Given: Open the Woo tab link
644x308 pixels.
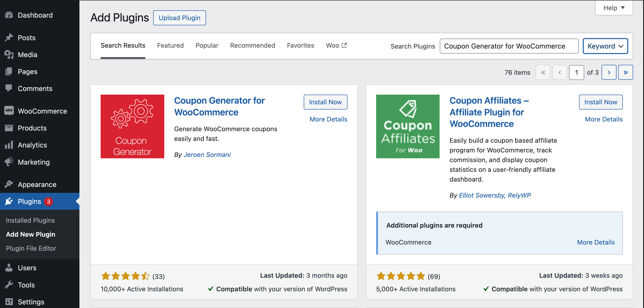Looking at the screenshot, I should coord(336,45).
